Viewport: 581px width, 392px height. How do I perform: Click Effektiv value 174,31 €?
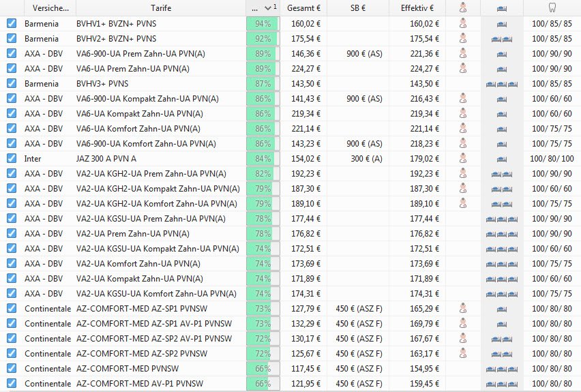point(424,293)
